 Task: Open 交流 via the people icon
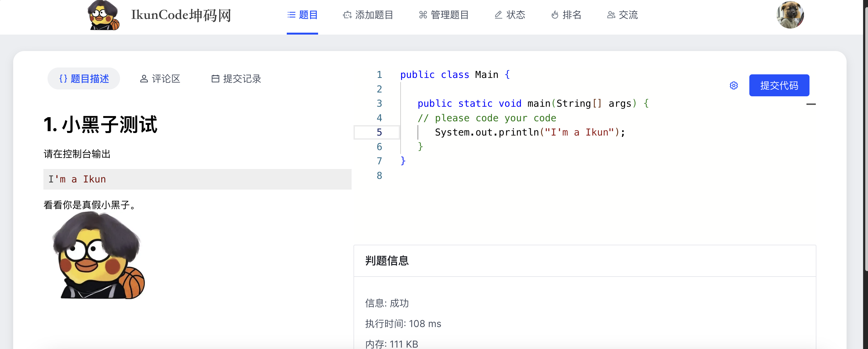[611, 15]
